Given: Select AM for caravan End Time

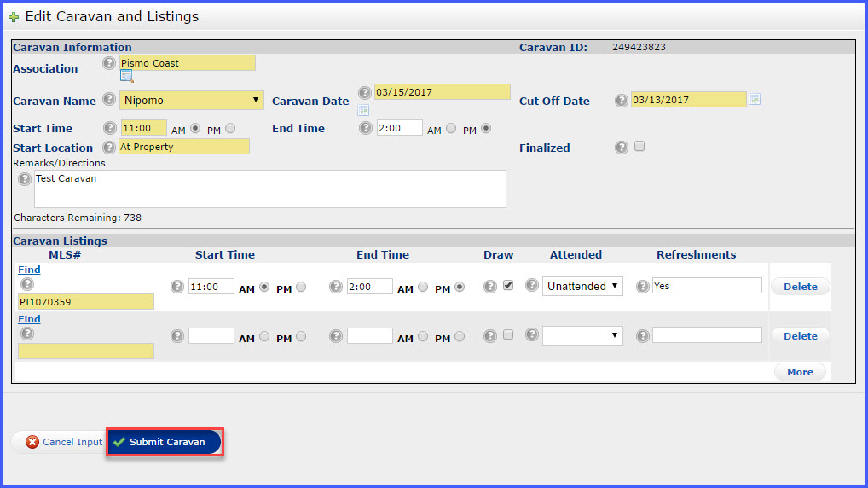Looking at the screenshot, I should click(450, 129).
